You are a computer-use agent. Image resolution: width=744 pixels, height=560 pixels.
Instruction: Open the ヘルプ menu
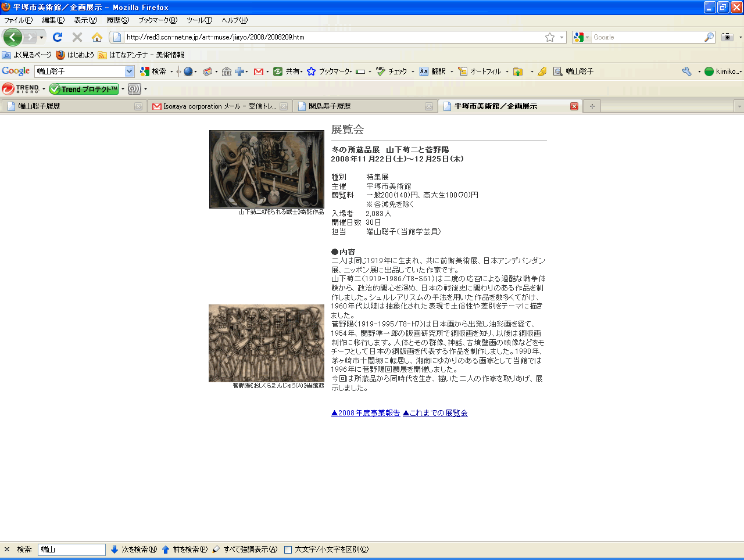[x=234, y=20]
